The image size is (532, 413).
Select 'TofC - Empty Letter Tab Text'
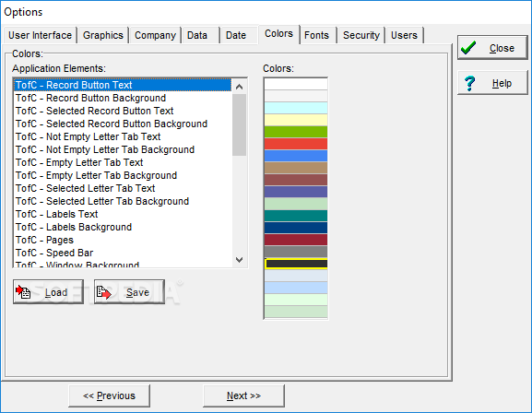[123, 162]
